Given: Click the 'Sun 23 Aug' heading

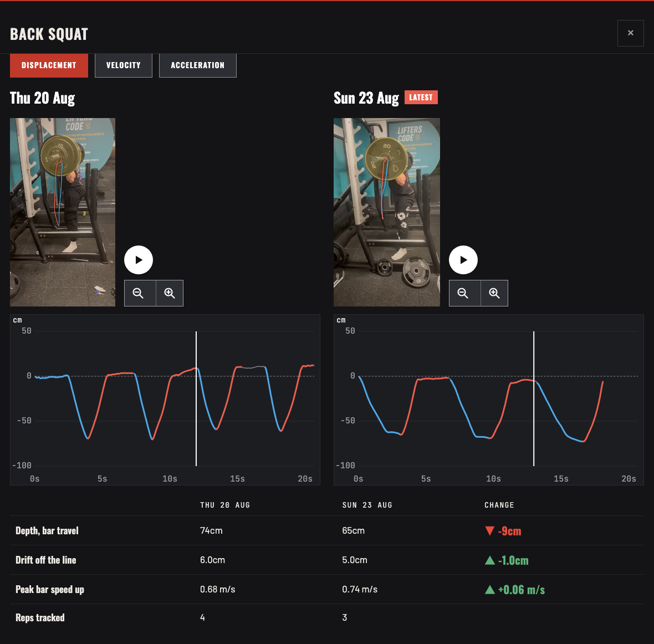Looking at the screenshot, I should coord(366,99).
